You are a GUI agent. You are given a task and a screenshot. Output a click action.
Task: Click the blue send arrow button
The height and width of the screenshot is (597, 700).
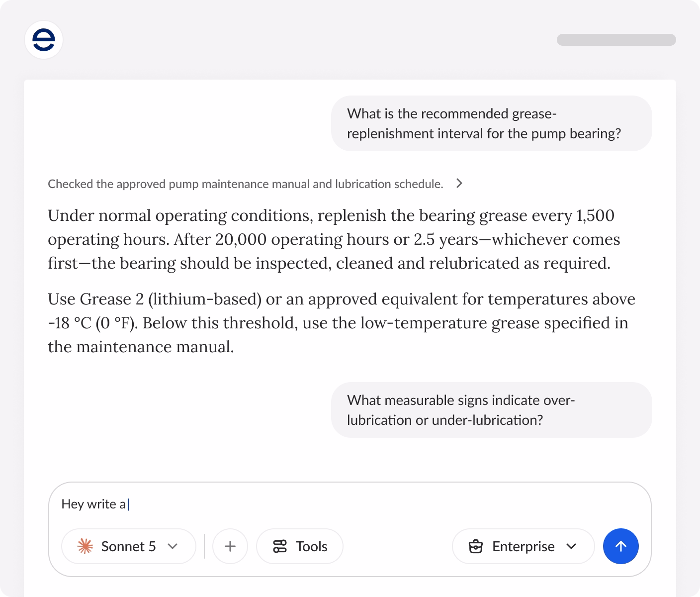coord(620,546)
